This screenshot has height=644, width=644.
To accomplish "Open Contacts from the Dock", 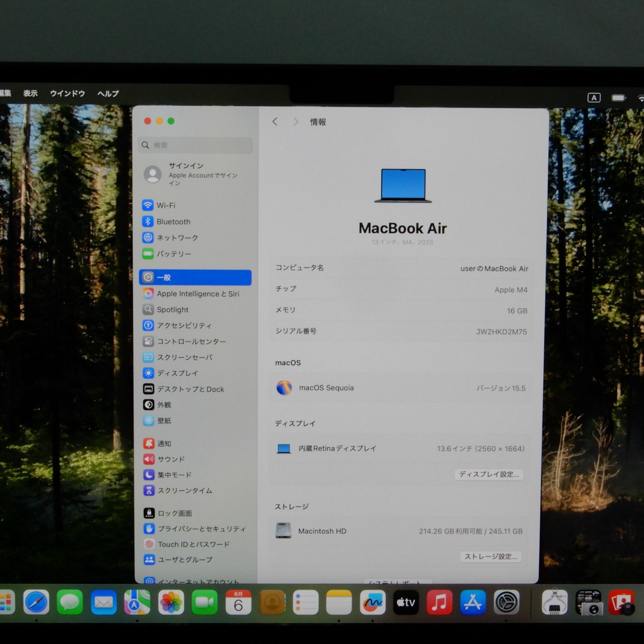I will pos(272,602).
